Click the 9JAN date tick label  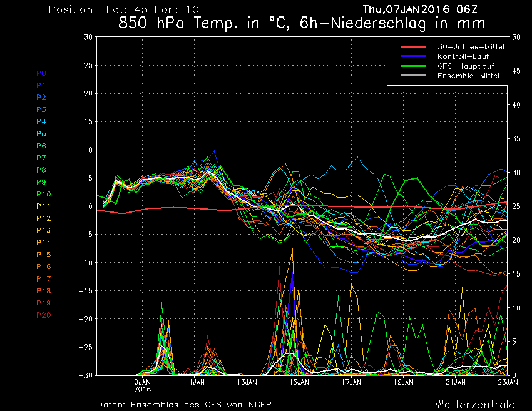click(x=143, y=382)
